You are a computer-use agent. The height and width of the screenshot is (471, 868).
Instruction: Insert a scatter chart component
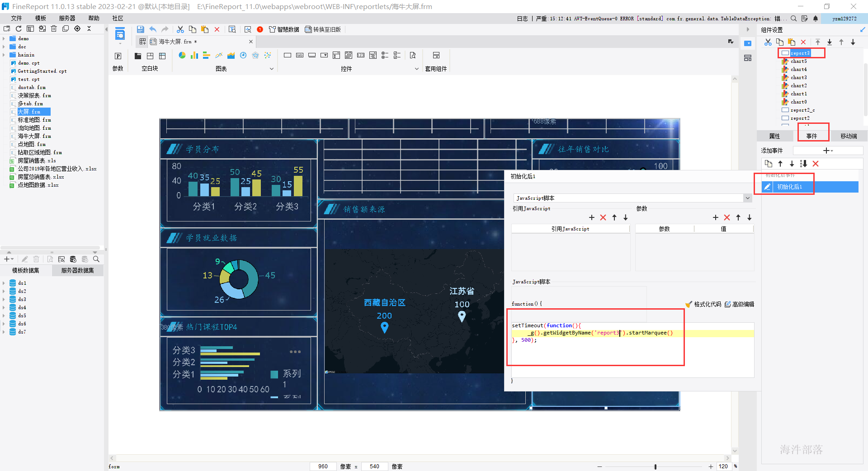[x=268, y=55]
